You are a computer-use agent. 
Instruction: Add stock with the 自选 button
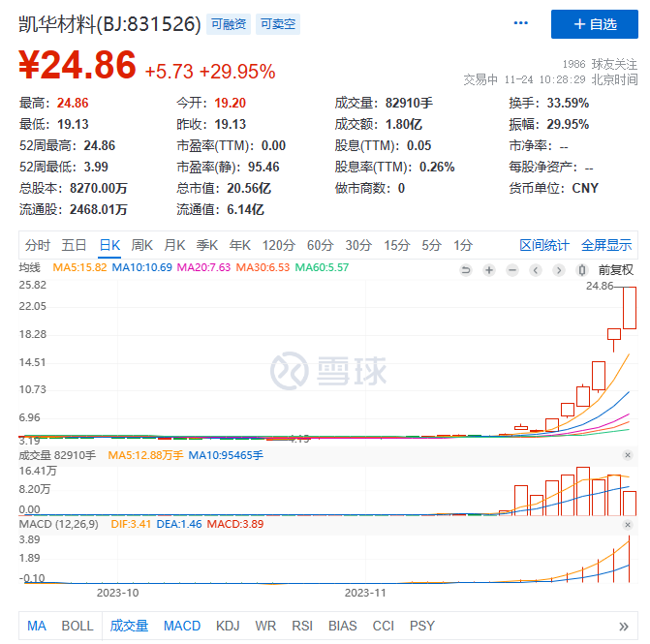(594, 24)
